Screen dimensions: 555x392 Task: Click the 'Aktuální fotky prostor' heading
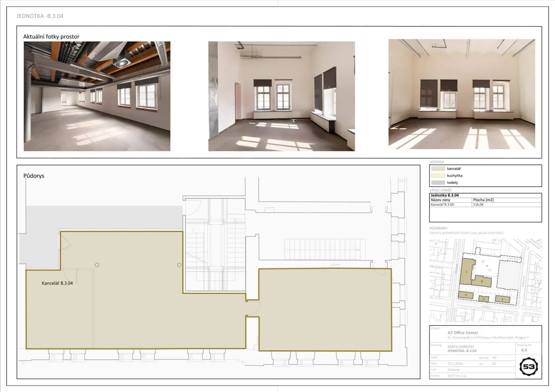(51, 37)
